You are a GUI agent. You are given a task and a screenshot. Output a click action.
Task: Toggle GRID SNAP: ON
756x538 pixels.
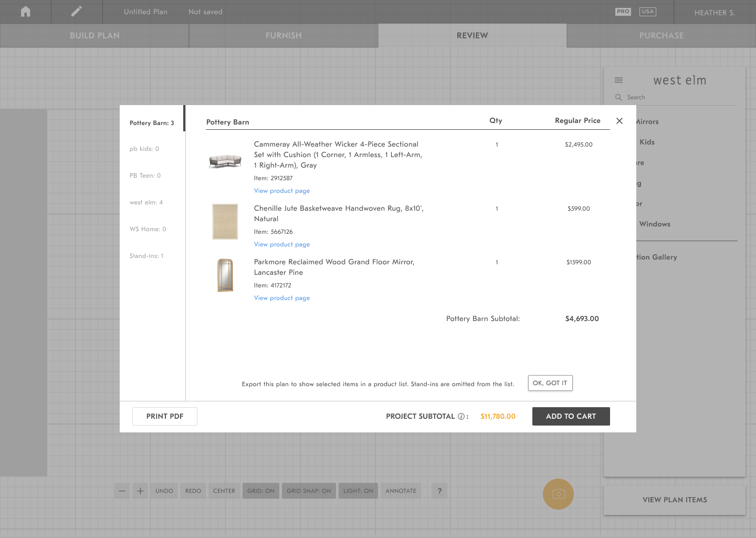pyautogui.click(x=309, y=491)
